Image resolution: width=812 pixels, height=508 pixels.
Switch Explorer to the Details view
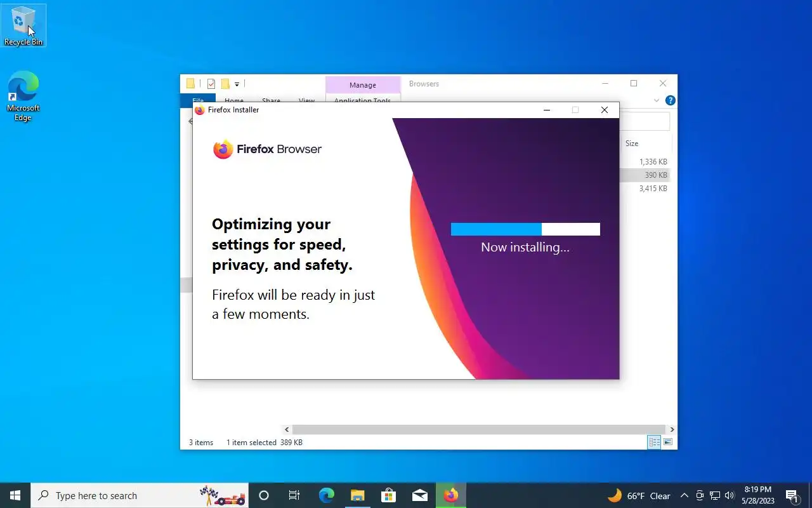coord(654,442)
